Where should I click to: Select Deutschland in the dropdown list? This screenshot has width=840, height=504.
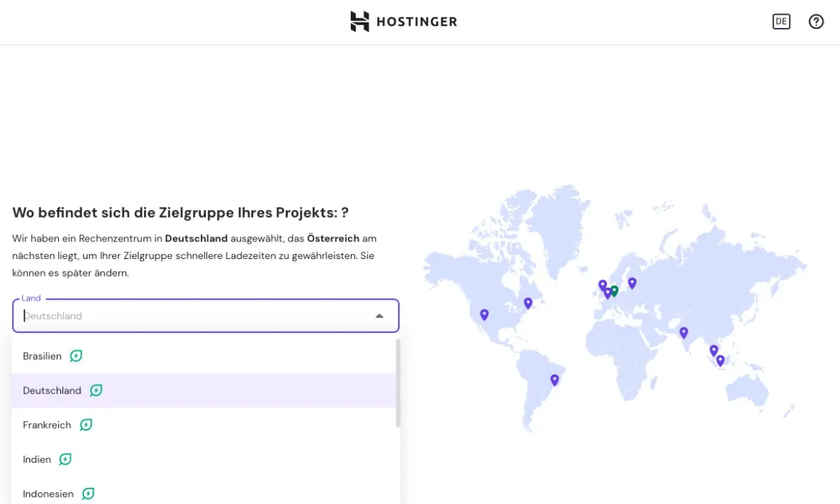pos(52,391)
